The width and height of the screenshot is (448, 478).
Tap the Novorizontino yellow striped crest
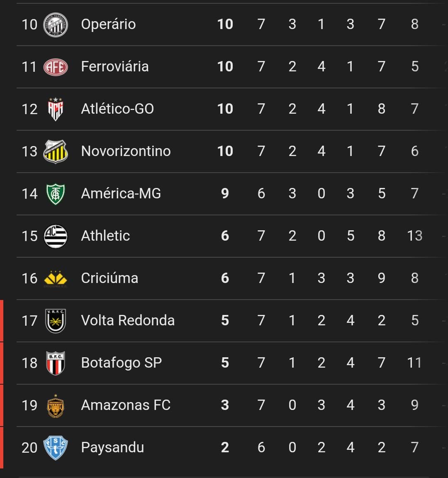click(56, 151)
